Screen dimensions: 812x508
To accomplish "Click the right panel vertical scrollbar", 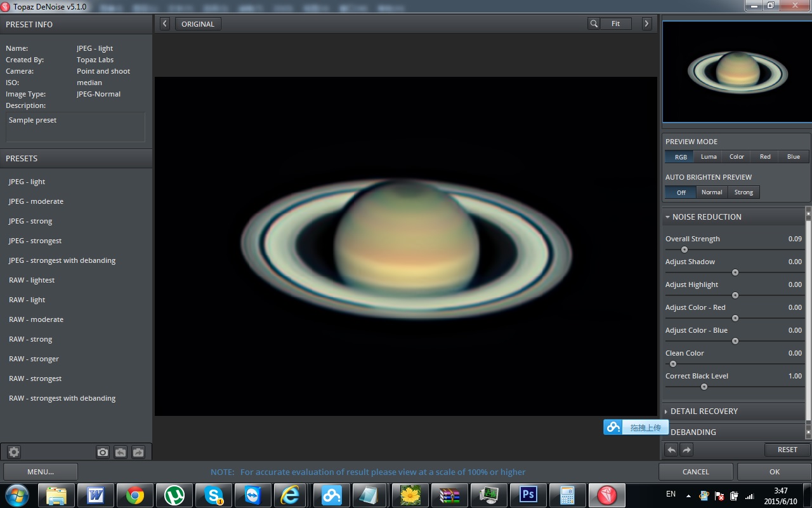I will pyautogui.click(x=808, y=321).
